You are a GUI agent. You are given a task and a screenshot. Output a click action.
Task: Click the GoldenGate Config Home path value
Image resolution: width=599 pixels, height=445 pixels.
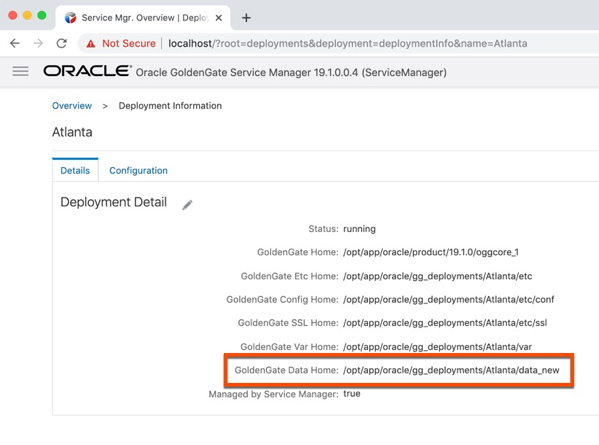click(x=448, y=299)
